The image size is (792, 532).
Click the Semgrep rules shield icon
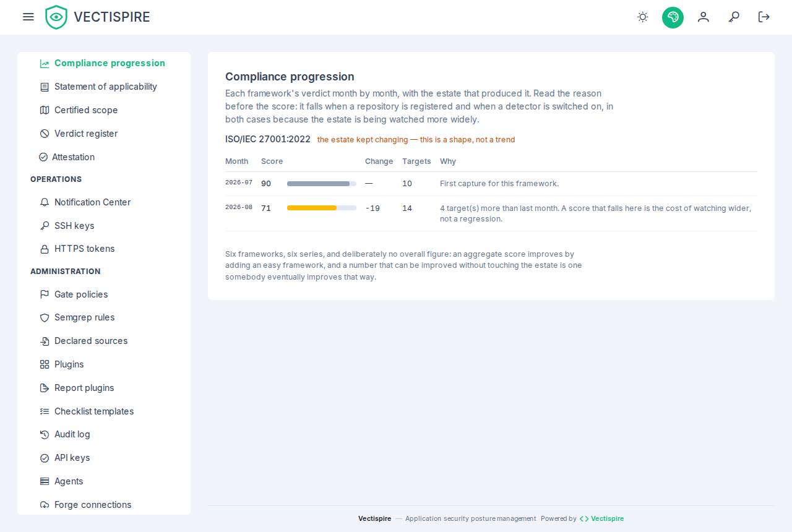(45, 317)
